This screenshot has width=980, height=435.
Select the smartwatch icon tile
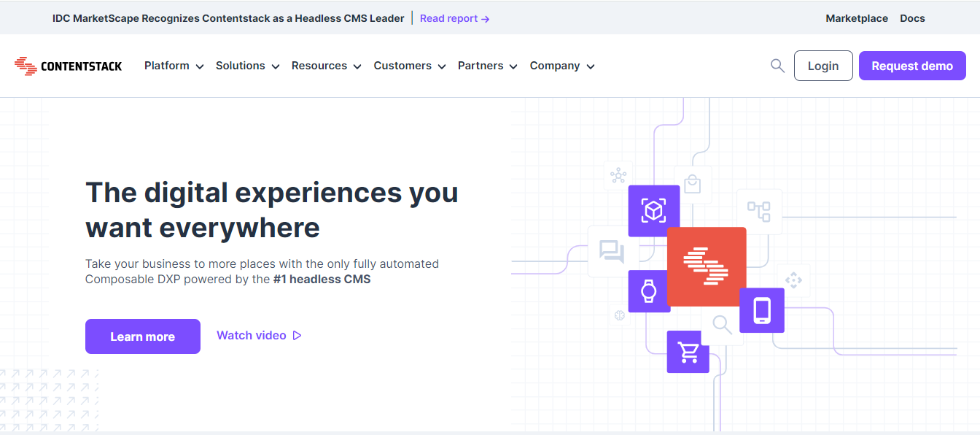649,291
